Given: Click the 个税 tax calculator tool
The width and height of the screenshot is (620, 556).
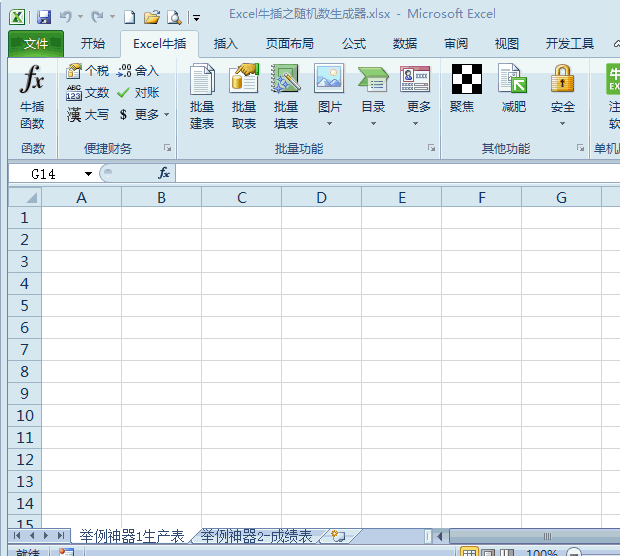Looking at the screenshot, I should pyautogui.click(x=88, y=71).
